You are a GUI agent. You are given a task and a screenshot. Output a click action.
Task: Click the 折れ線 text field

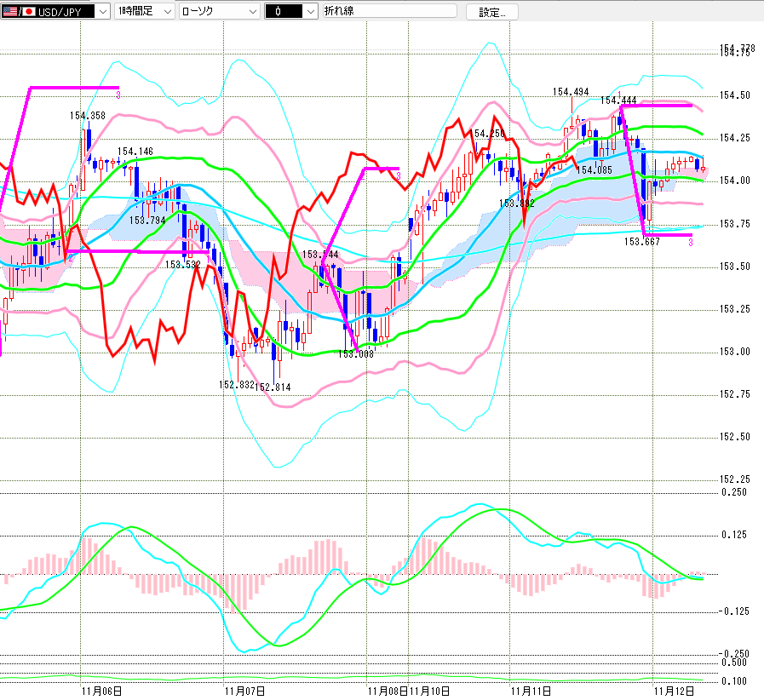coord(388,12)
